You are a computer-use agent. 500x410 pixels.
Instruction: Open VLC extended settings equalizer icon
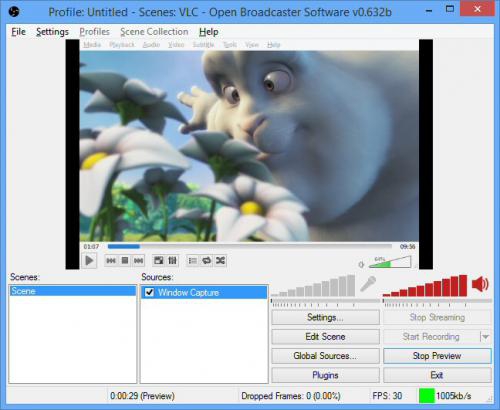172,261
